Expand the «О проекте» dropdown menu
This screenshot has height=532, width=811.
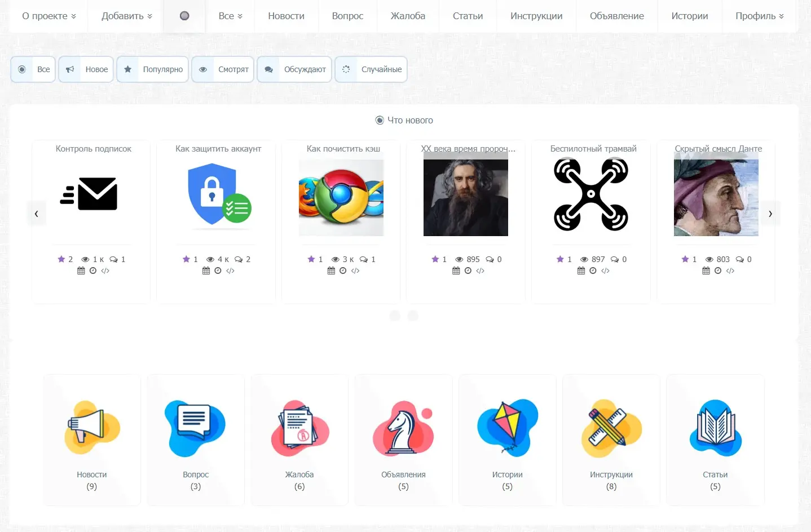point(49,16)
